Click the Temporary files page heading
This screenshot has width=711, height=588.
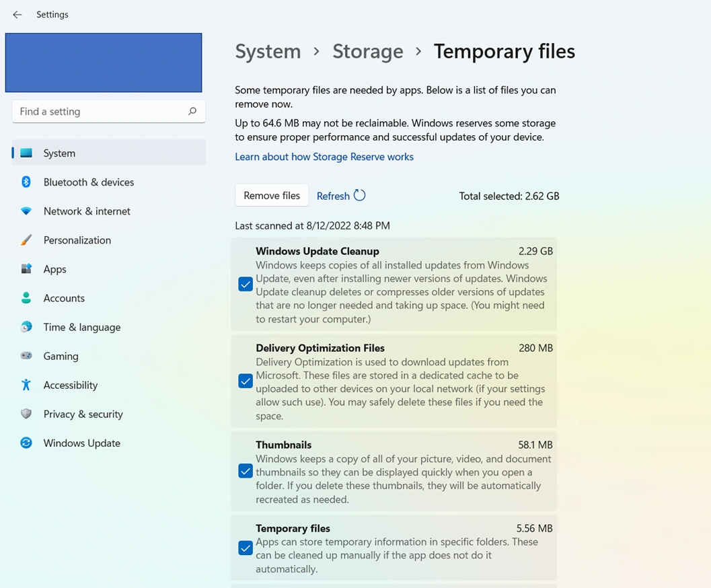click(x=504, y=51)
